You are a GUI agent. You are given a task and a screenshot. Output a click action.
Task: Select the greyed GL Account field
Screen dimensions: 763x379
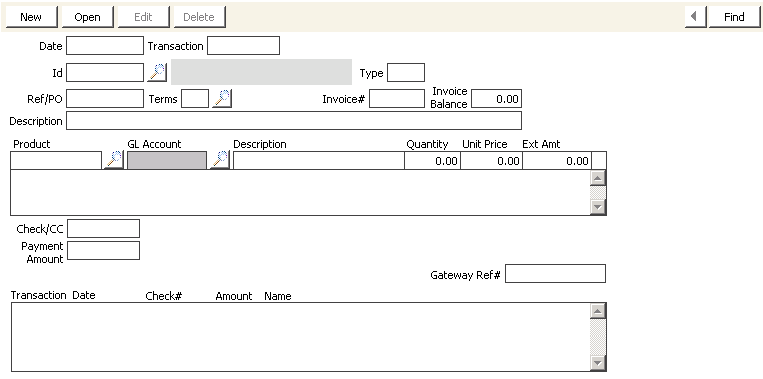(x=167, y=160)
